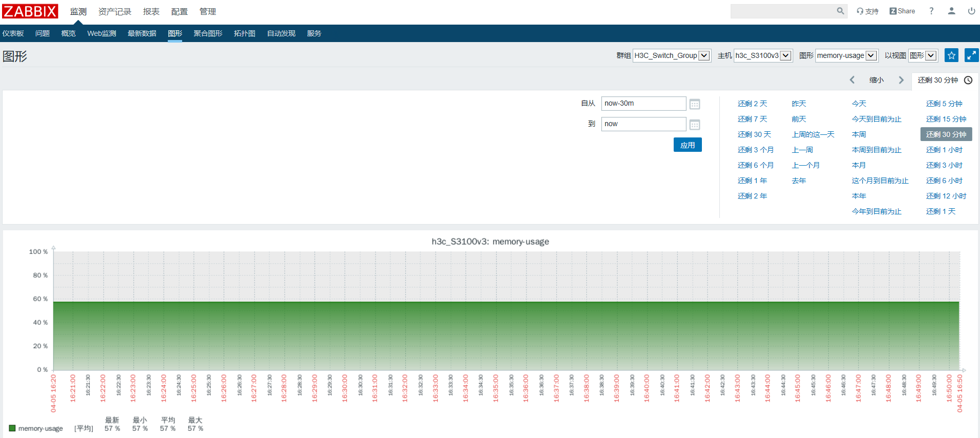This screenshot has width=980, height=438.
Task: Select 还剩 15 分钟 time range
Action: [946, 119]
